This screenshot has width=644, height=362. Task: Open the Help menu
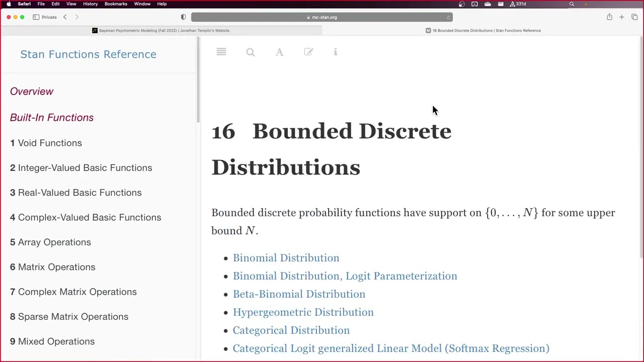coord(162,4)
